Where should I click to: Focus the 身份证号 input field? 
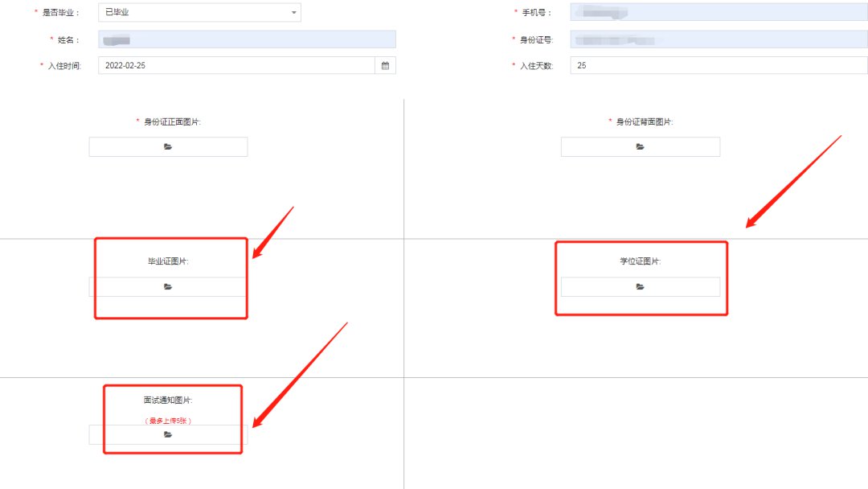(719, 39)
